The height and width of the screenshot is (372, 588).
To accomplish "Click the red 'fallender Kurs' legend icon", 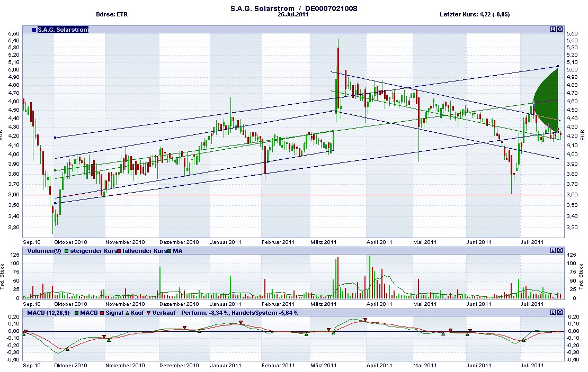I will point(118,251).
